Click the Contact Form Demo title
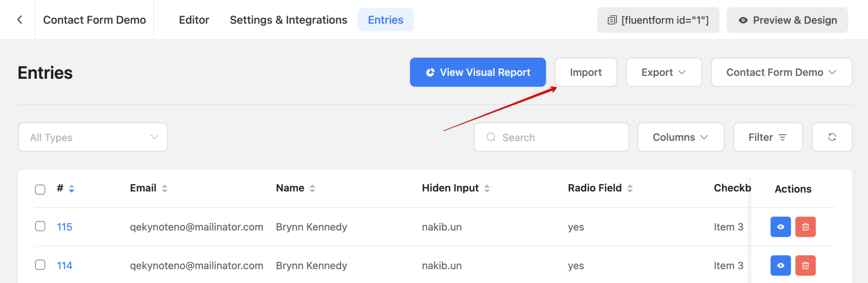The image size is (868, 283). [95, 20]
